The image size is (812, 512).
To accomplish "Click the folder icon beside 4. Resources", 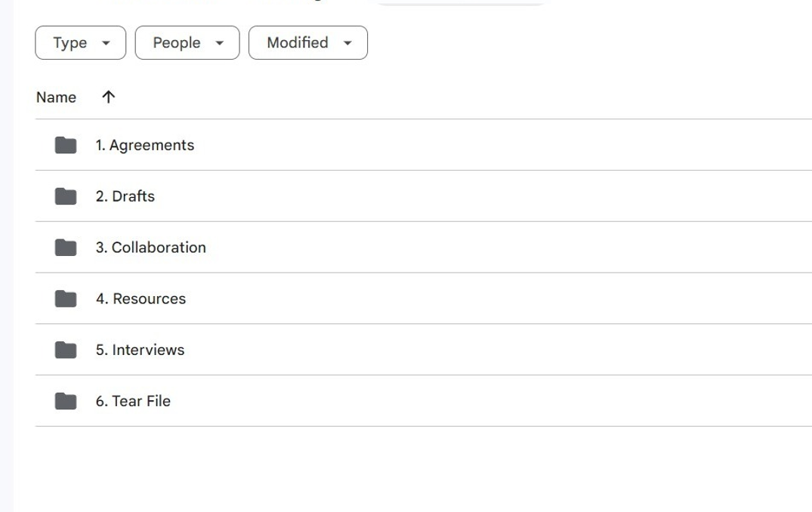I will (x=66, y=299).
